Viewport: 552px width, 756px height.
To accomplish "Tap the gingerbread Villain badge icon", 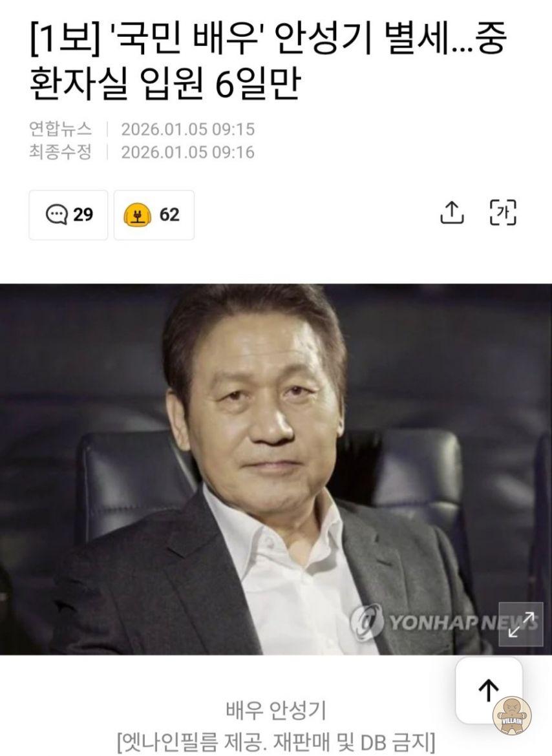I will 512,716.
